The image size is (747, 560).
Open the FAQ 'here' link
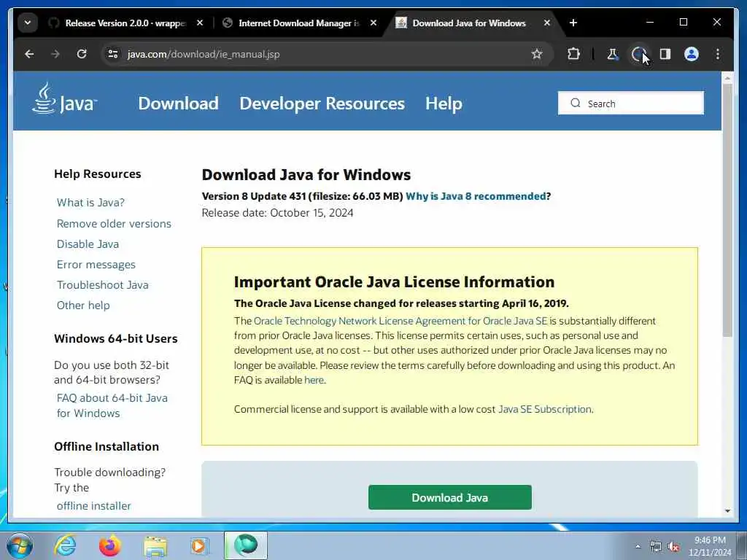[x=314, y=380]
